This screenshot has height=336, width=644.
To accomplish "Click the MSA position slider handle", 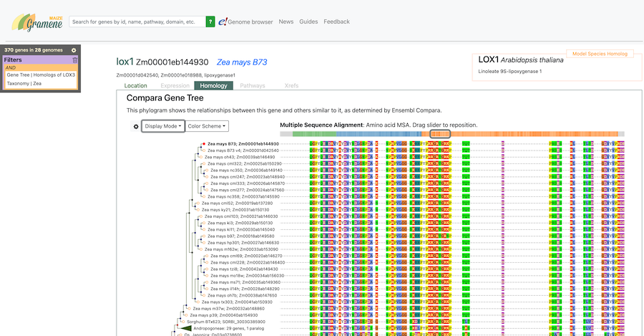I will tap(439, 134).
